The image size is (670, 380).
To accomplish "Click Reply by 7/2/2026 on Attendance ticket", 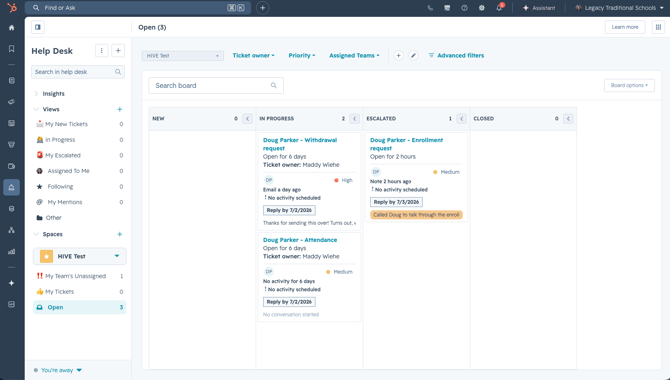I will pyautogui.click(x=289, y=302).
